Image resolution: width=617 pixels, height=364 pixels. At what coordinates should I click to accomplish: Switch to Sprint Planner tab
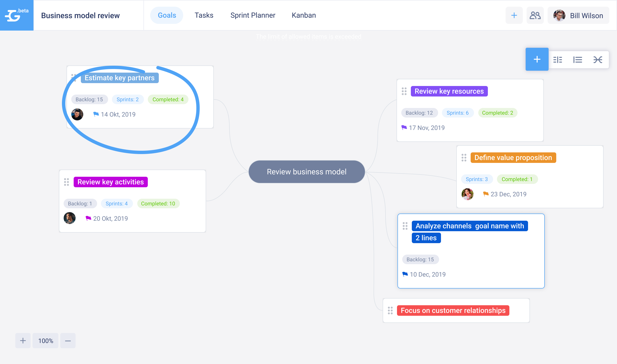253,15
